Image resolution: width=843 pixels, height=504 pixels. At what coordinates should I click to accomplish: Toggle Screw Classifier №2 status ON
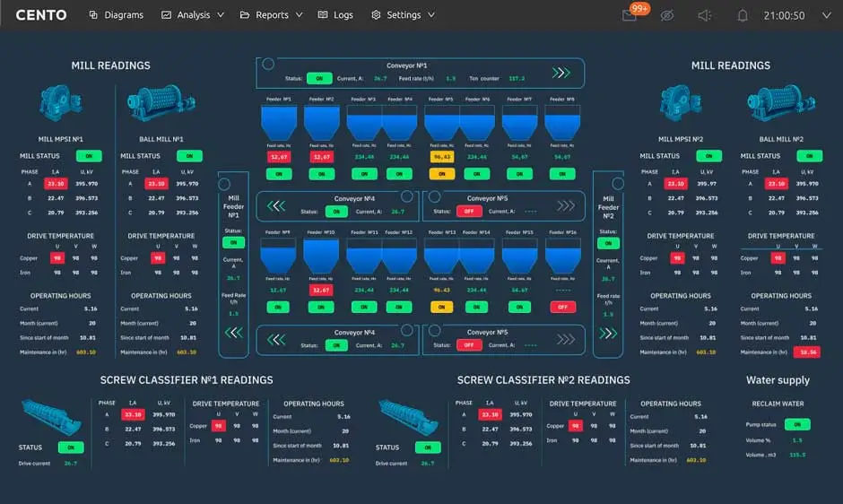coord(428,448)
